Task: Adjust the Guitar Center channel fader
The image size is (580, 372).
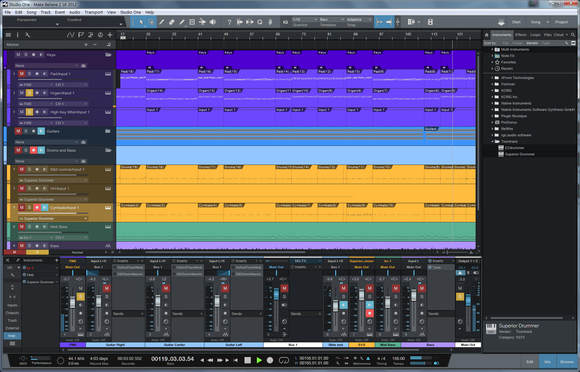Action: (158, 300)
